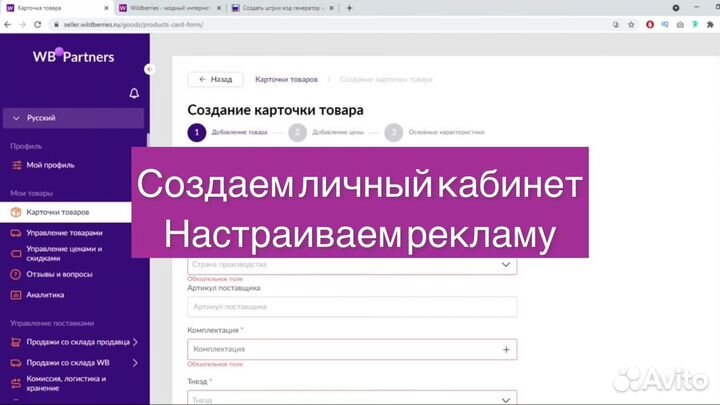720x405 pixels.
Task: Open Комиссия, логистика и хранение
Action: (x=66, y=383)
